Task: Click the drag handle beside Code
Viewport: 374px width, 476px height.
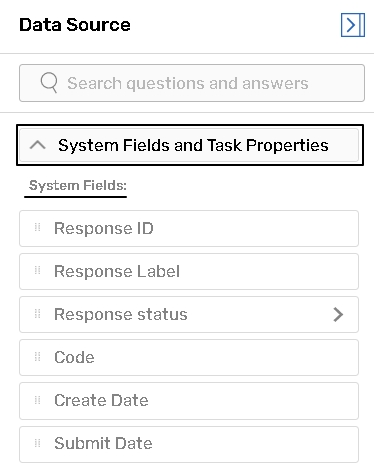Action: pos(38,357)
